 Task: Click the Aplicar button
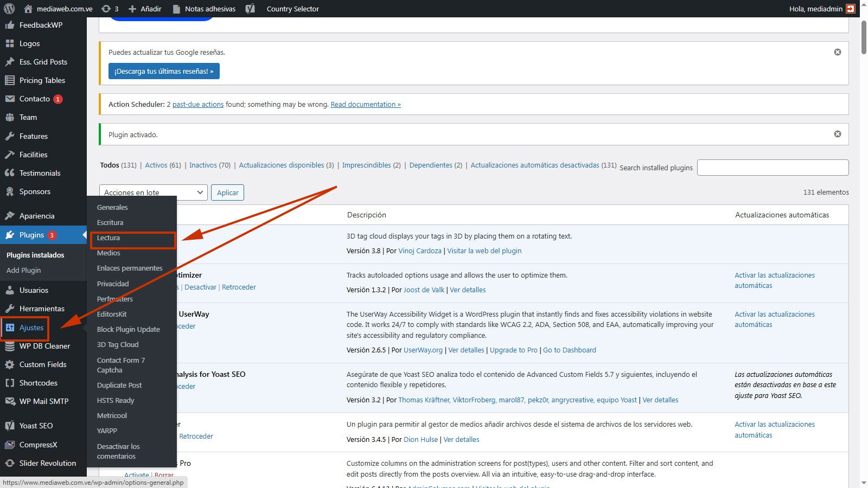pos(228,192)
